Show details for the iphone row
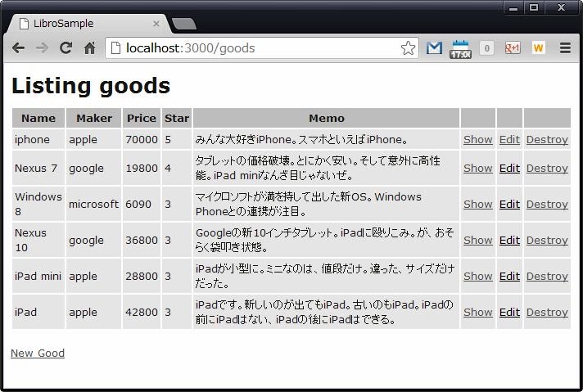 [477, 140]
